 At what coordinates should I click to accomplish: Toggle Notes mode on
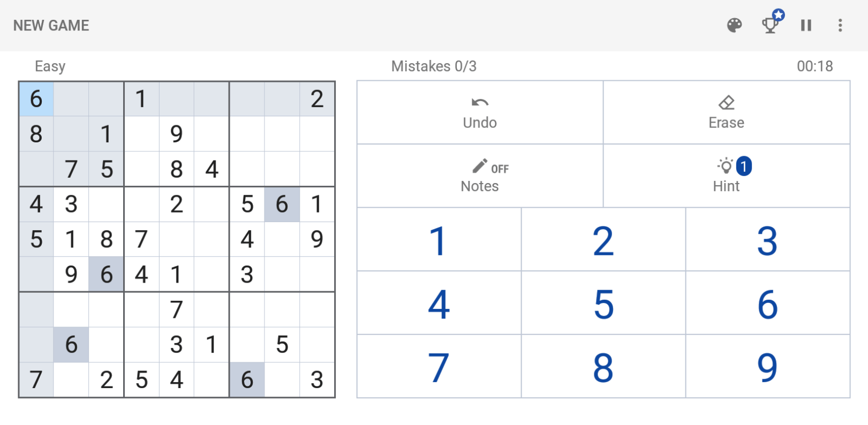pyautogui.click(x=480, y=176)
